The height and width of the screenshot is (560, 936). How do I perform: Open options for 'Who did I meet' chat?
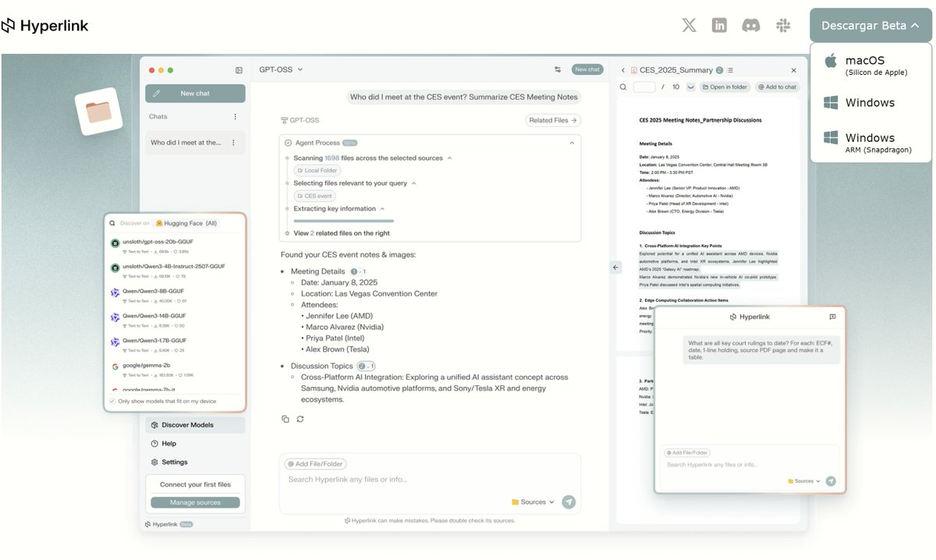235,143
